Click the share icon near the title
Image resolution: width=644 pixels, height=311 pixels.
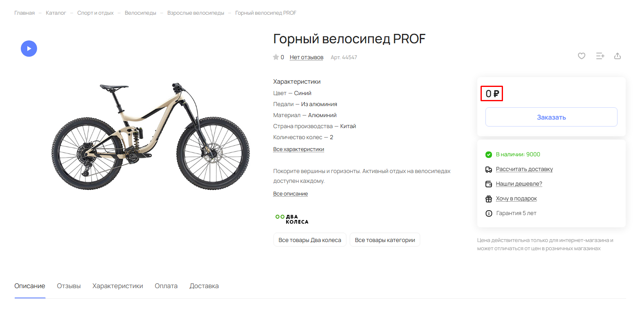click(x=618, y=56)
